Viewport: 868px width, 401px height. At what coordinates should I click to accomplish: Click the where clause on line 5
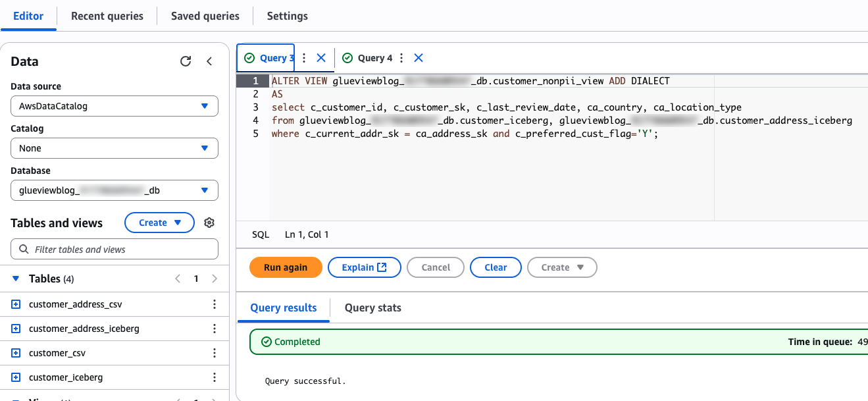tap(465, 134)
